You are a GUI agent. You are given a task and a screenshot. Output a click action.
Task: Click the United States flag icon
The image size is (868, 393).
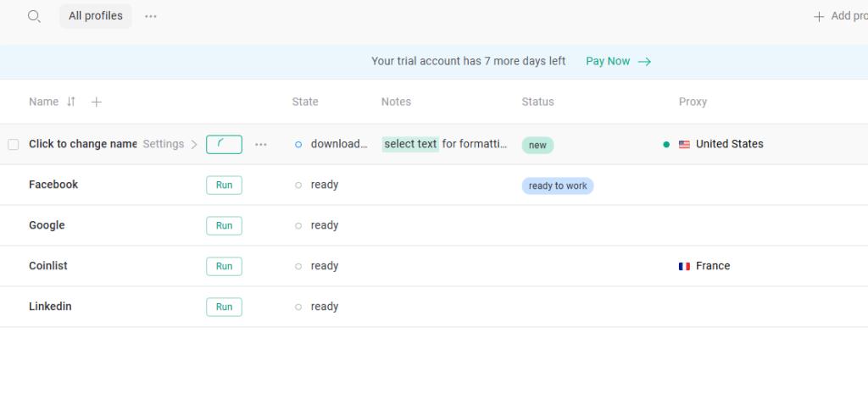(x=684, y=145)
